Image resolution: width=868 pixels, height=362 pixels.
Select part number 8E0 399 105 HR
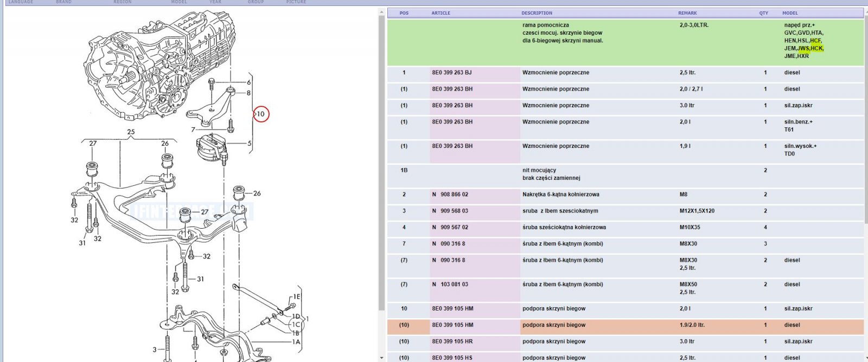(452, 342)
